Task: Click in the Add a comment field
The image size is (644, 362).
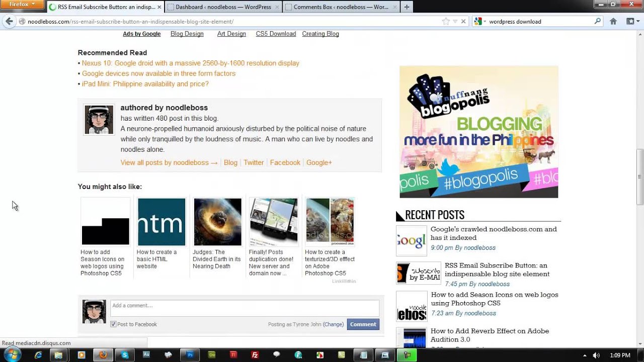Action: click(245, 308)
